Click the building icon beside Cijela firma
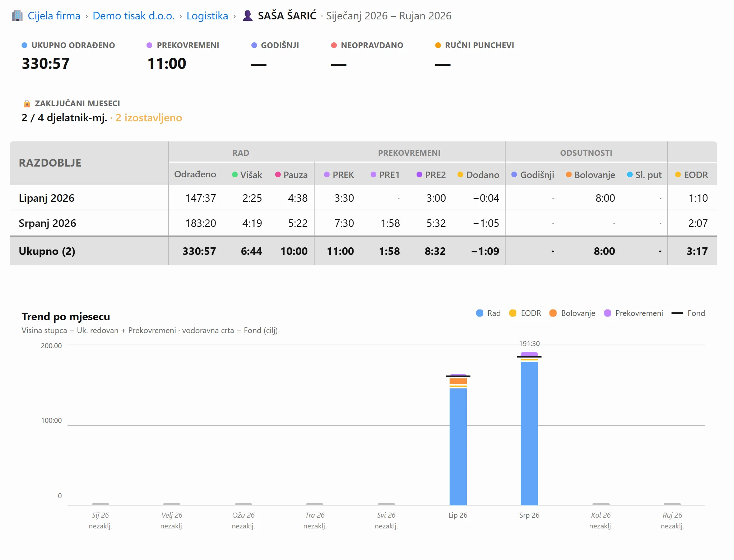 click(17, 16)
